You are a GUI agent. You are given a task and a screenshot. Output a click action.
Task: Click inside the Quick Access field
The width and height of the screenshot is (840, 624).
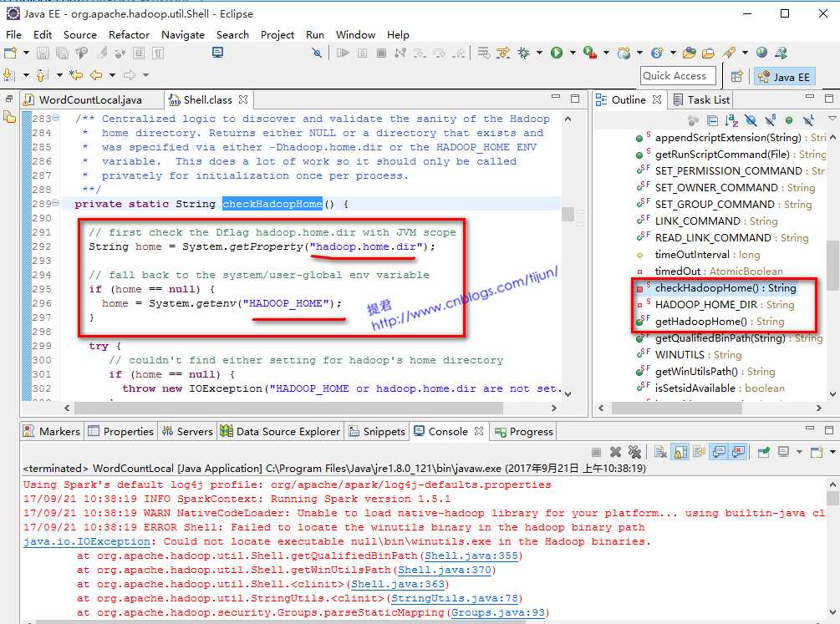tap(678, 75)
